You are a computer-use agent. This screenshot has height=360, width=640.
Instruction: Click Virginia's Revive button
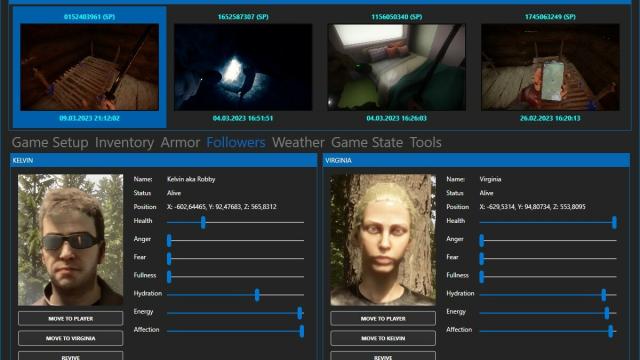click(x=383, y=356)
